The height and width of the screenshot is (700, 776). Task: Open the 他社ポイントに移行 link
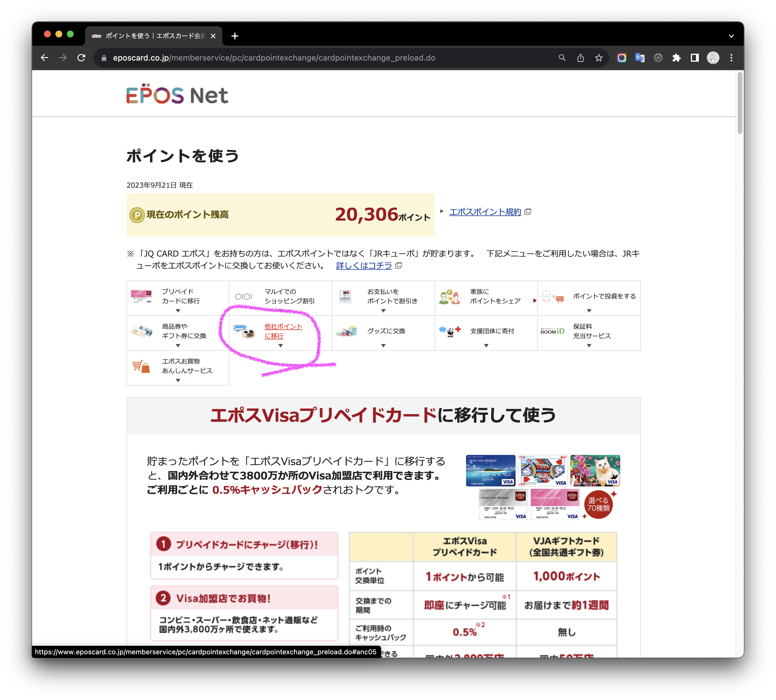283,331
